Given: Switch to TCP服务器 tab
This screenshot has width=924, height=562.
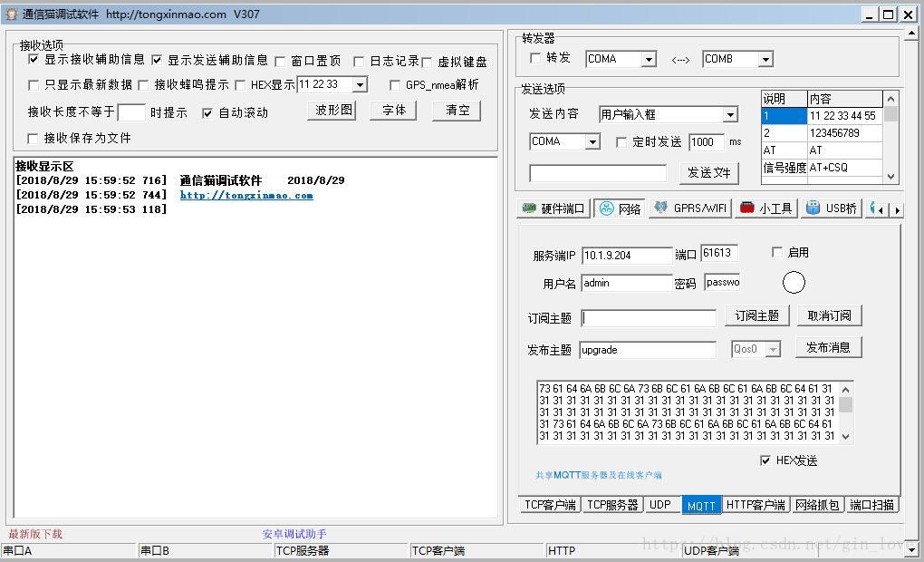Looking at the screenshot, I should (x=612, y=505).
